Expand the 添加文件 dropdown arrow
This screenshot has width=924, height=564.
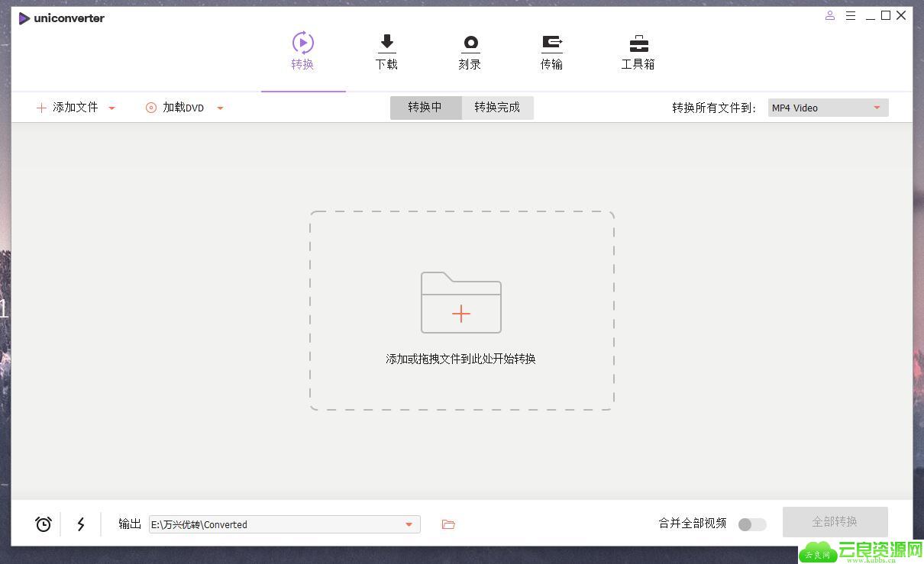pos(111,108)
